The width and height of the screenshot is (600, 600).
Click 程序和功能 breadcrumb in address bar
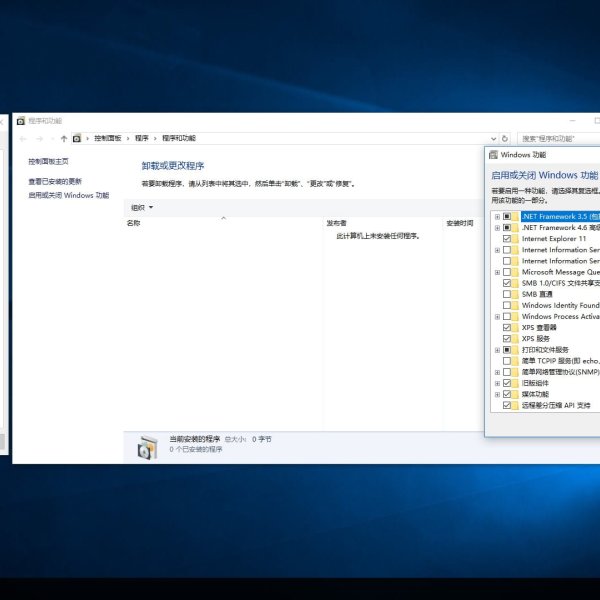179,138
